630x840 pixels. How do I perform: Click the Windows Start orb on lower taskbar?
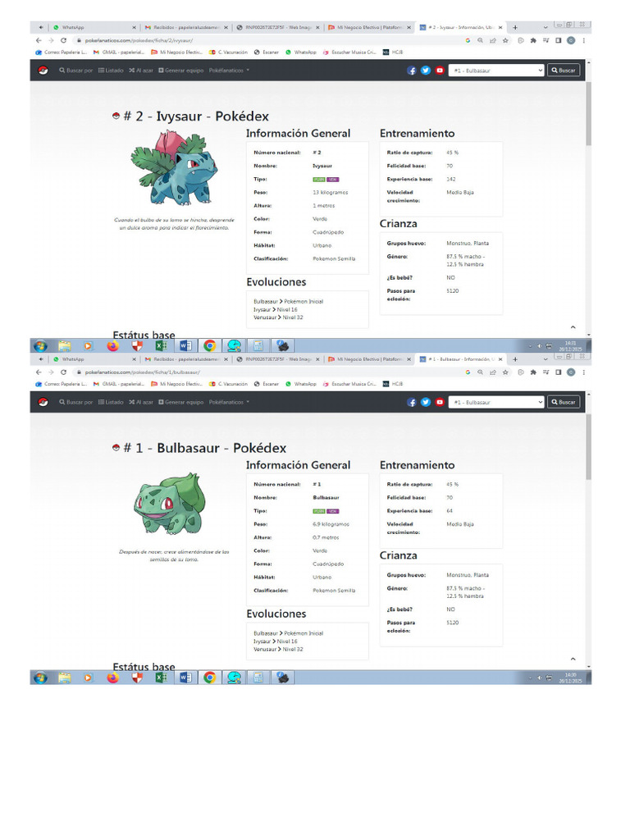[40, 678]
